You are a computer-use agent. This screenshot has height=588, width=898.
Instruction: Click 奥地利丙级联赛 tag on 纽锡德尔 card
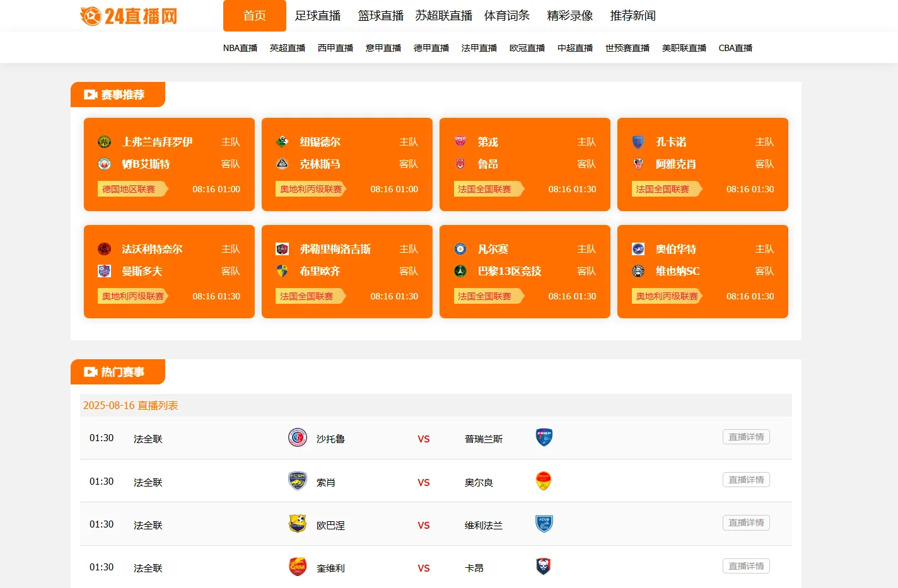[311, 189]
